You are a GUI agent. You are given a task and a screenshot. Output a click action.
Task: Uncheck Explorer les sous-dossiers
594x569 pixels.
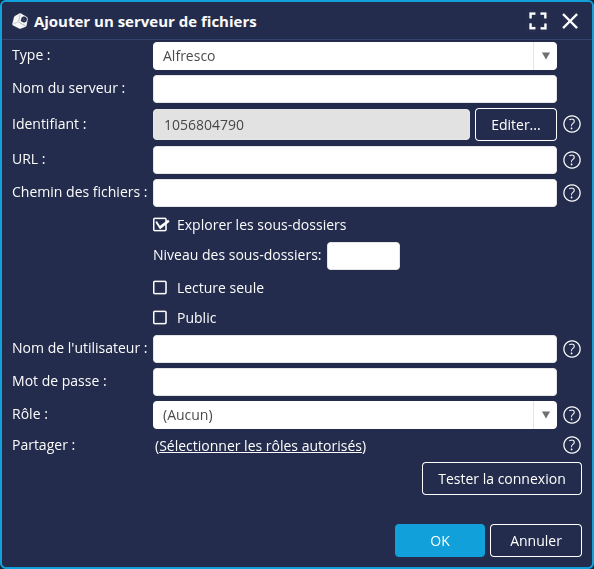(x=161, y=225)
